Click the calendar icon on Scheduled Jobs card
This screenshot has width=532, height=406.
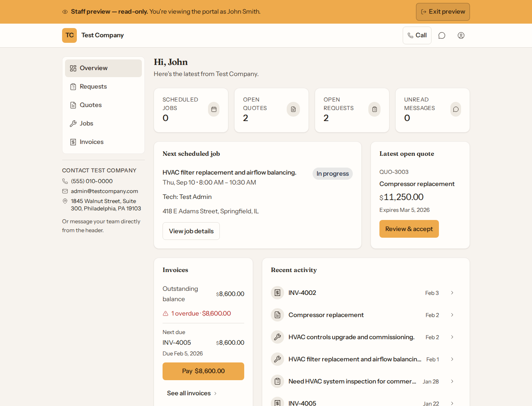(214, 109)
